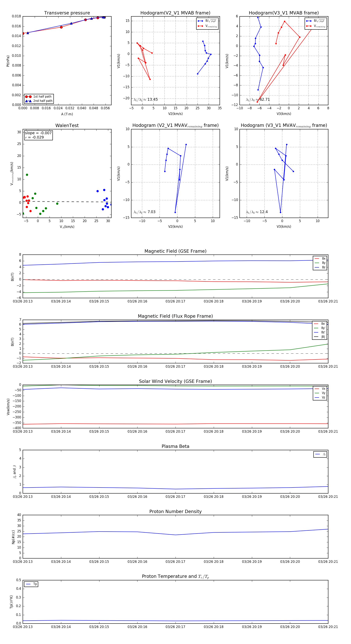Click the 'A (T·m)' x-axis label

pyautogui.click(x=67, y=114)
